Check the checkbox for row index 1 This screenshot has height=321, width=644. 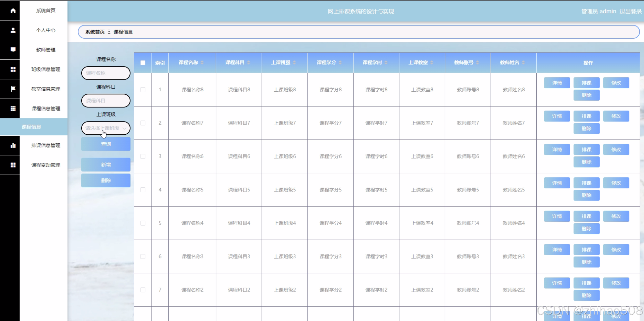click(143, 90)
